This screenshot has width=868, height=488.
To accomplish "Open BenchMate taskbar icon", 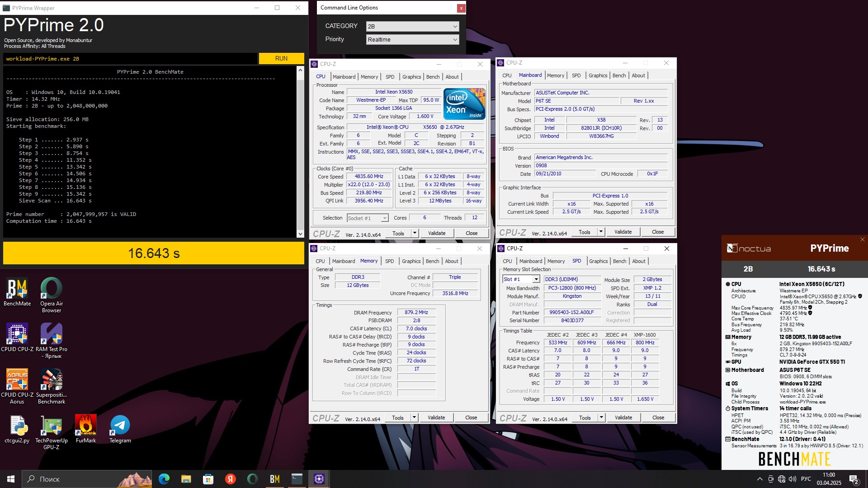I will tap(275, 479).
